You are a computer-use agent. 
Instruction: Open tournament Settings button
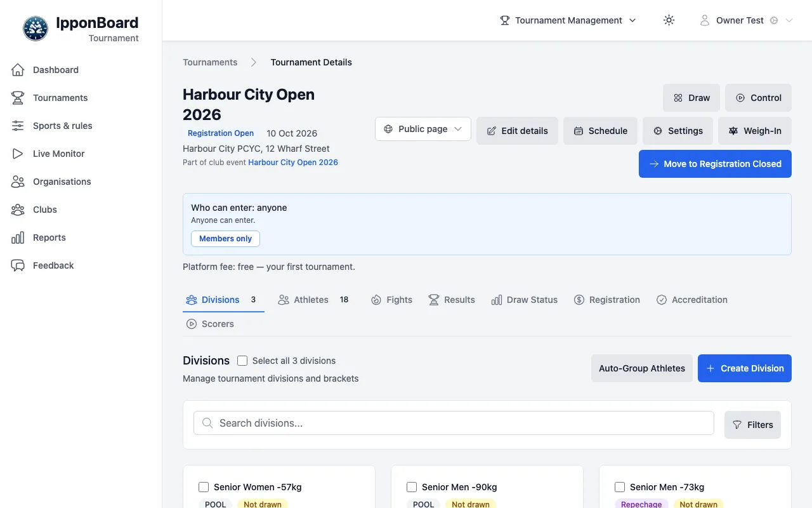click(678, 131)
